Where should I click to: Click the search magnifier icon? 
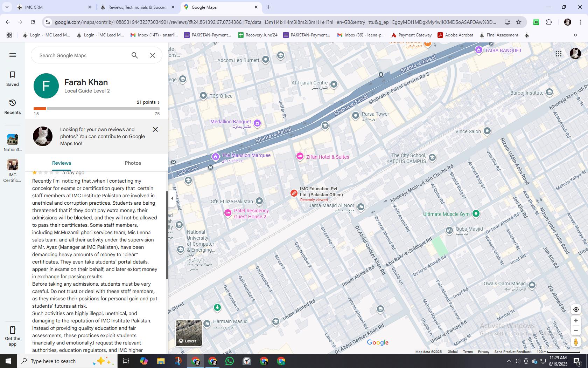point(135,55)
